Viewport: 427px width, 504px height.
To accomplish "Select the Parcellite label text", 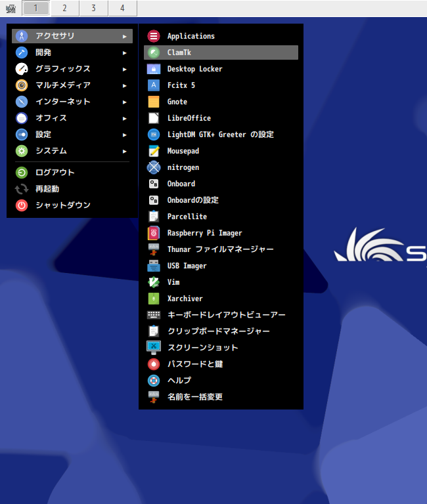I will [187, 217].
